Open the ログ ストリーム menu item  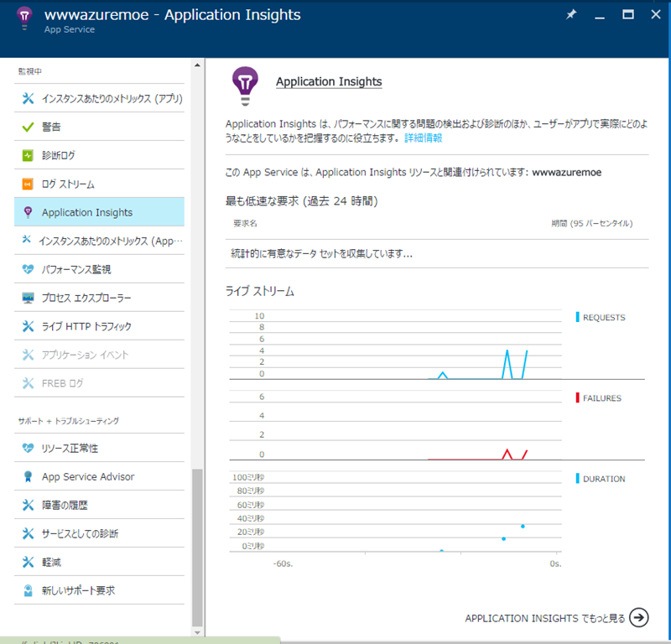(99, 184)
